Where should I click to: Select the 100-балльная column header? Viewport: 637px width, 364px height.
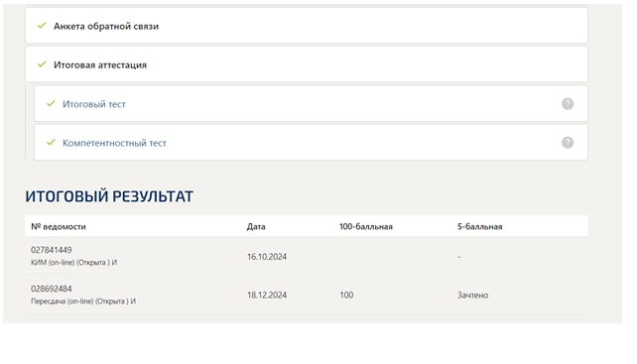[366, 227]
